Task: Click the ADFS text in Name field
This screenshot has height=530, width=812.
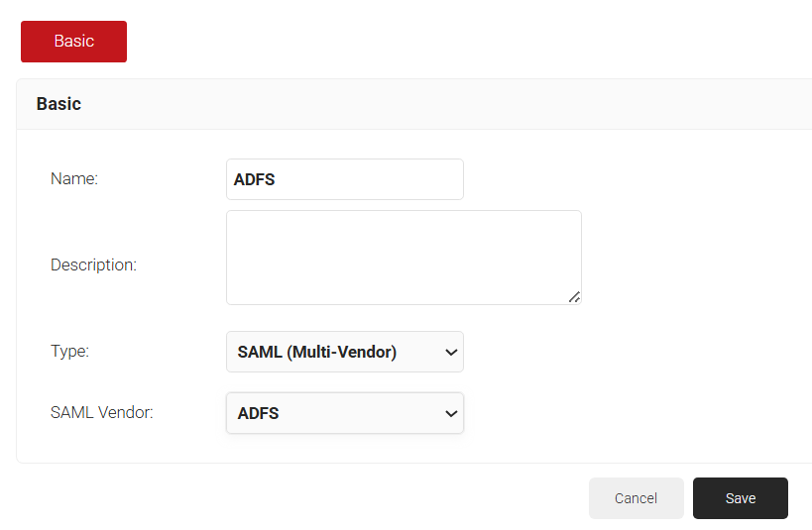Action: tap(255, 180)
